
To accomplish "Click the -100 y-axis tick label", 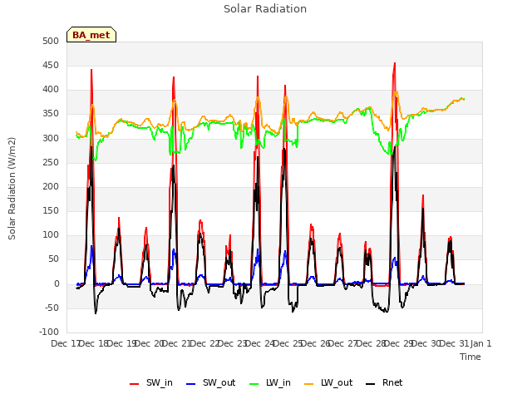I will click(49, 332).
